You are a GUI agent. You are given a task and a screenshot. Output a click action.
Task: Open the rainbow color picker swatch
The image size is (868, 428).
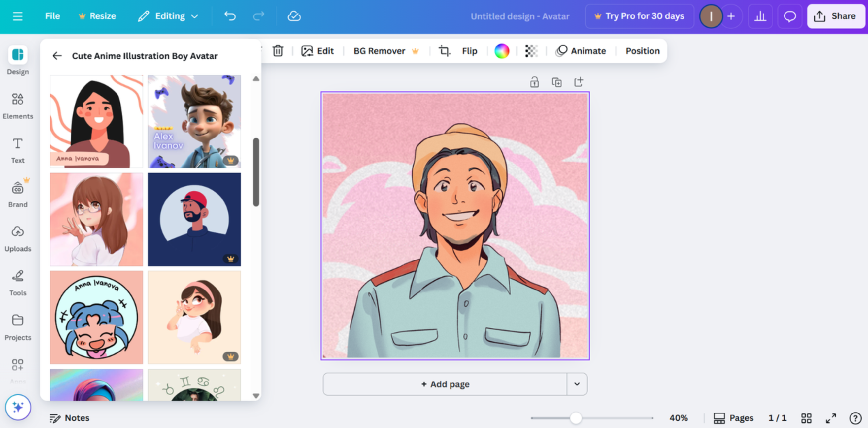(x=501, y=51)
